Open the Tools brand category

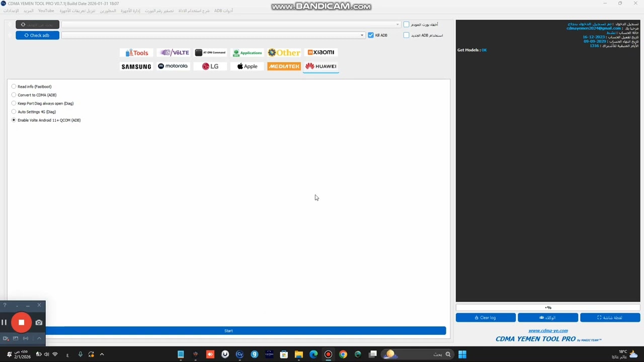tap(136, 53)
